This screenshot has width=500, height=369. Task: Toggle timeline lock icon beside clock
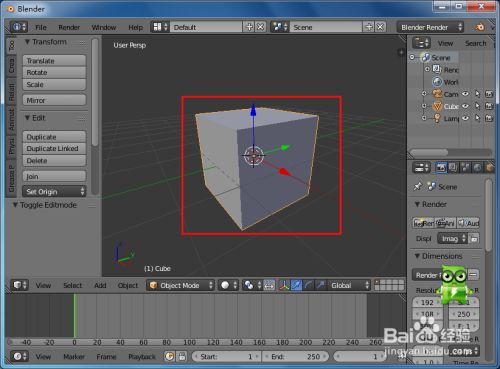pos(182,356)
